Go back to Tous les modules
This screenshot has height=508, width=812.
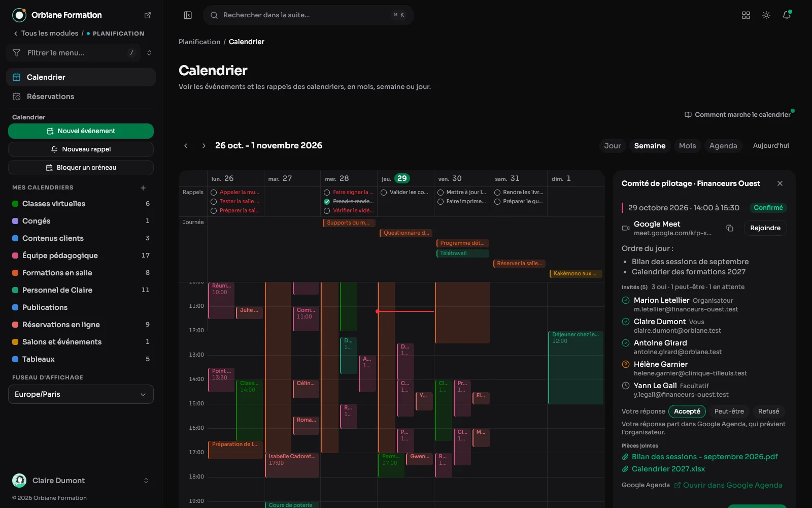(x=46, y=34)
